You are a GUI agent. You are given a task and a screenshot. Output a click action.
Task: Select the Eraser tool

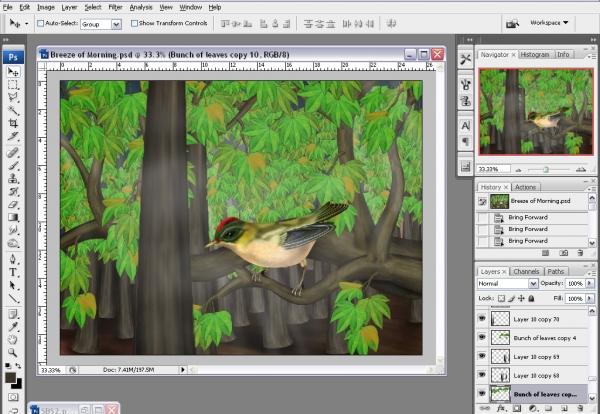pyautogui.click(x=13, y=204)
